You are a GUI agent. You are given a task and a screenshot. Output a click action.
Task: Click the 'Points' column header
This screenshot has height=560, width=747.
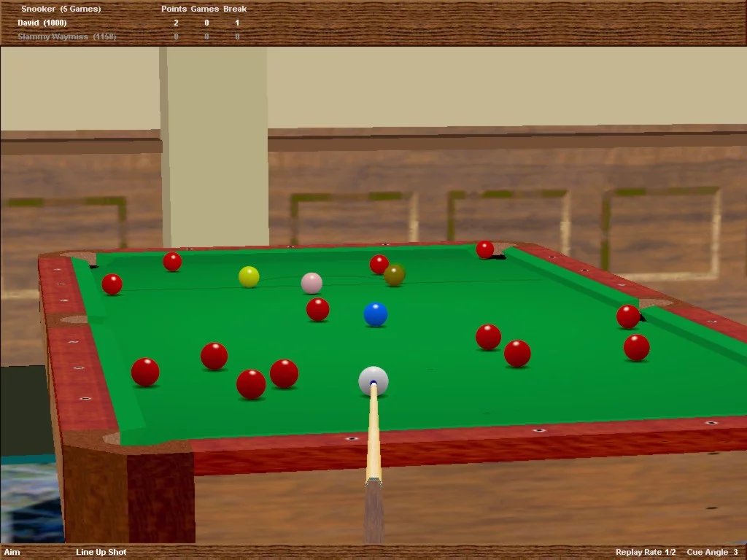[174, 9]
